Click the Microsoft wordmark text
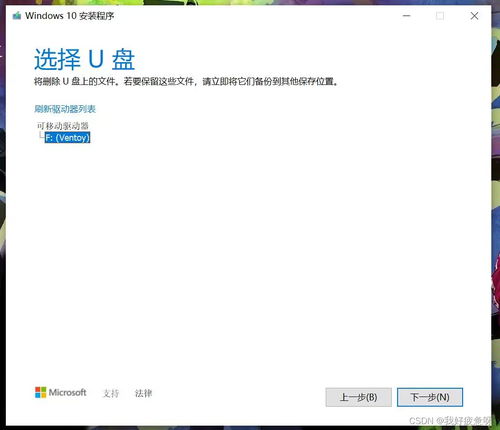500x430 pixels. coord(68,392)
